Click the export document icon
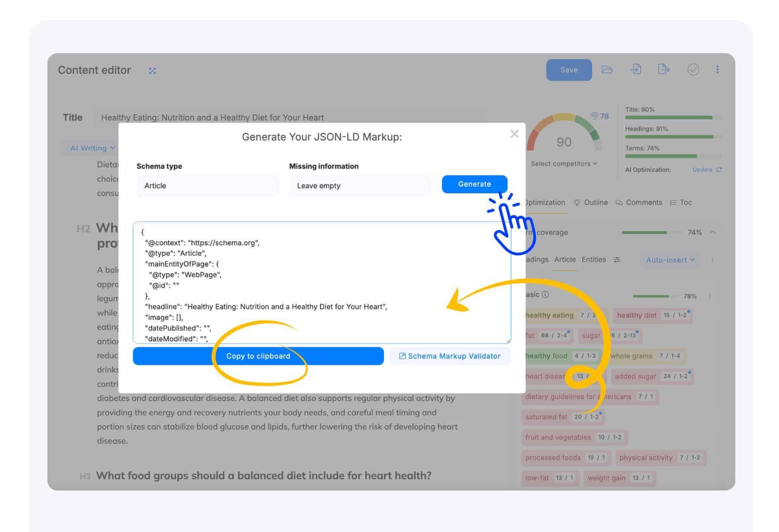Image resolution: width=779 pixels, height=532 pixels. click(663, 69)
